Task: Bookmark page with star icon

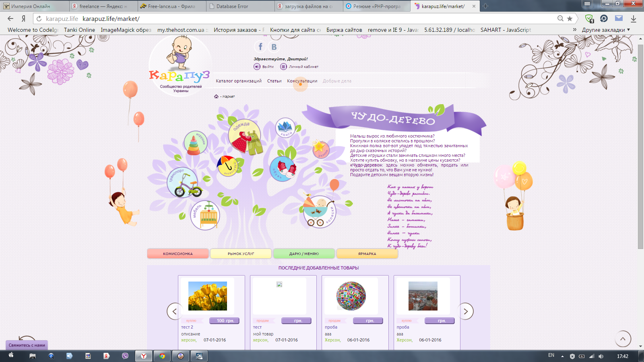Action: pyautogui.click(x=570, y=19)
